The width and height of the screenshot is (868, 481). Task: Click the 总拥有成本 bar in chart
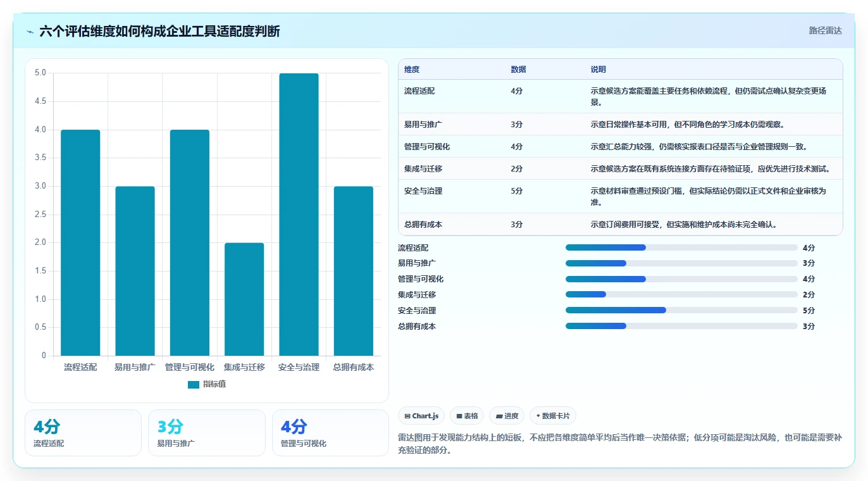pos(354,271)
